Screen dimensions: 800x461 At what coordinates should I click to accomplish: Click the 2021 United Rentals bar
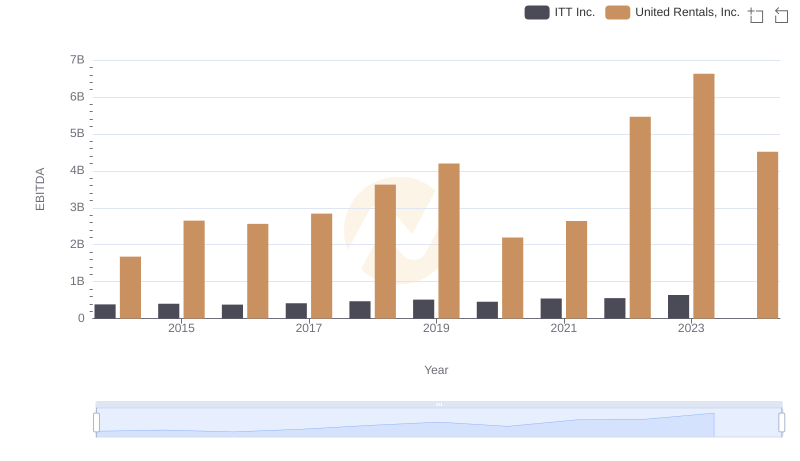577,270
